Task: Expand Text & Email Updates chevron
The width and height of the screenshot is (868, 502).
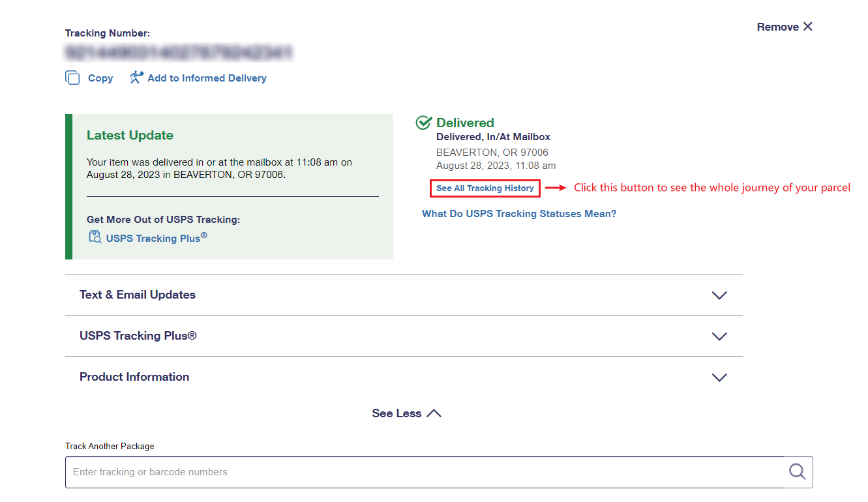Action: click(x=719, y=295)
